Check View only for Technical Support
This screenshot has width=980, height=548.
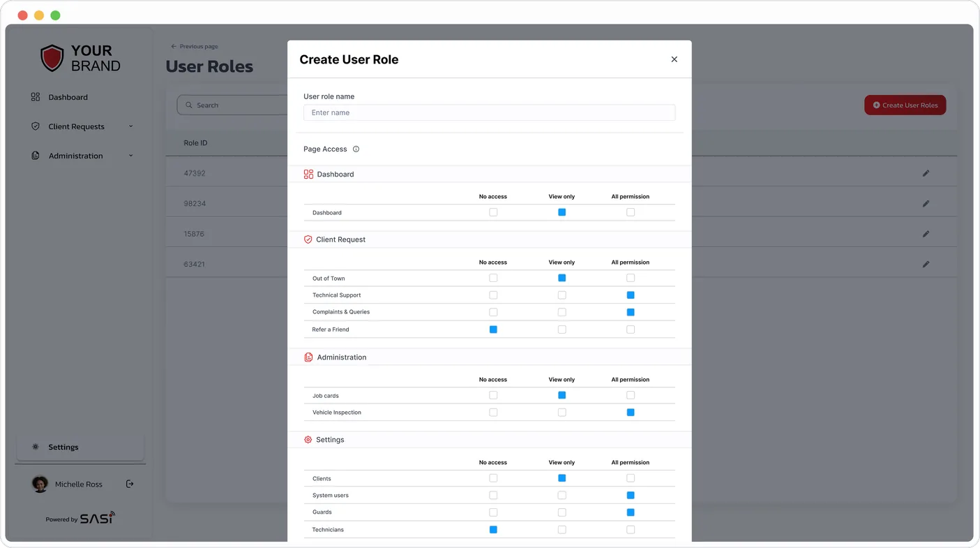tap(561, 295)
